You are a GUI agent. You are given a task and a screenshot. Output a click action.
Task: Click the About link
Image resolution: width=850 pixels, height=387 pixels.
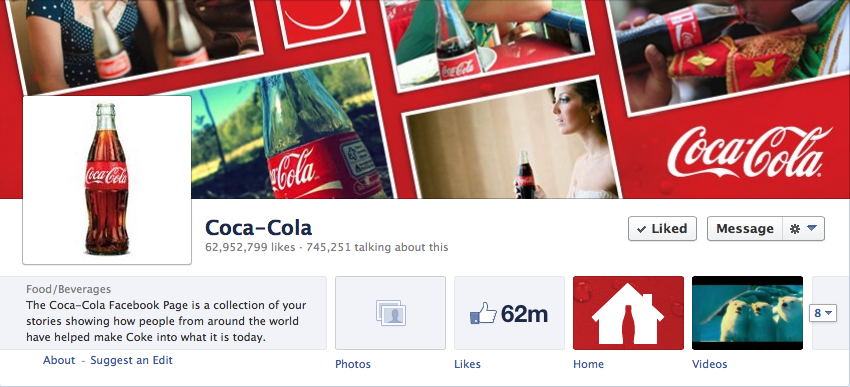click(x=59, y=360)
